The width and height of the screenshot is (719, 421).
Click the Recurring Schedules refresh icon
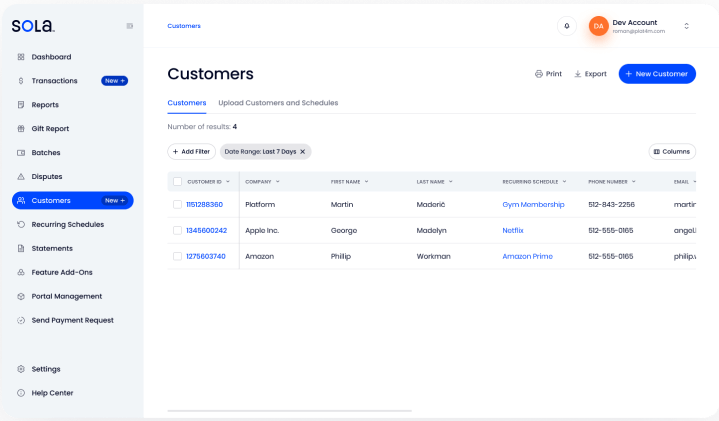coord(21,225)
